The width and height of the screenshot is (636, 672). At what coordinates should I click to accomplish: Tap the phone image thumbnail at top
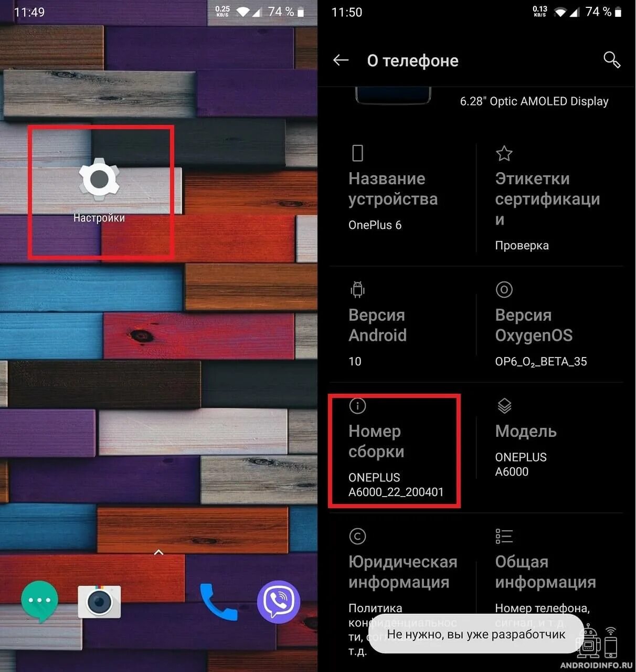pyautogui.click(x=393, y=96)
